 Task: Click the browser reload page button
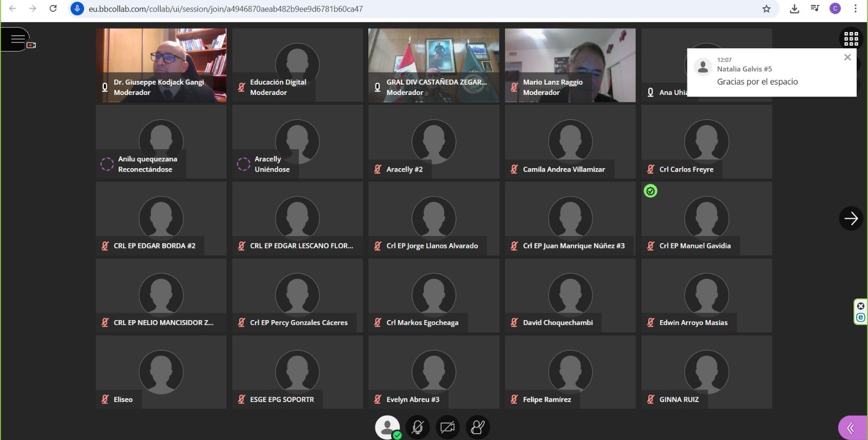click(53, 9)
